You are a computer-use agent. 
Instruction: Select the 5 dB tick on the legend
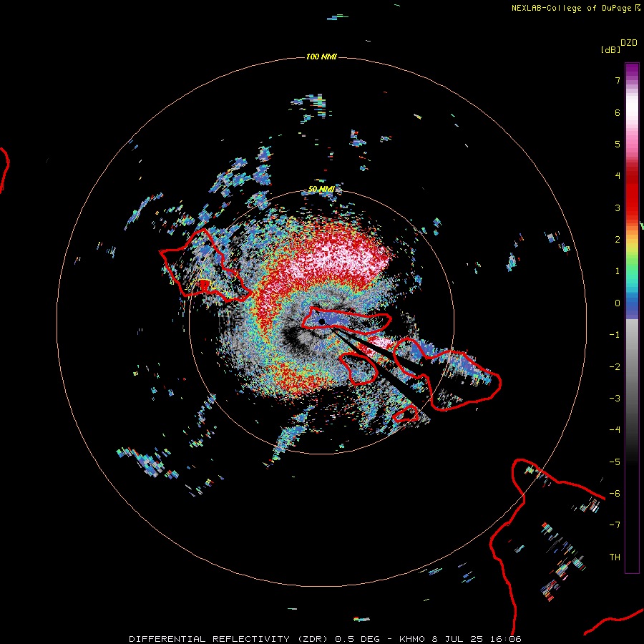[x=618, y=144]
